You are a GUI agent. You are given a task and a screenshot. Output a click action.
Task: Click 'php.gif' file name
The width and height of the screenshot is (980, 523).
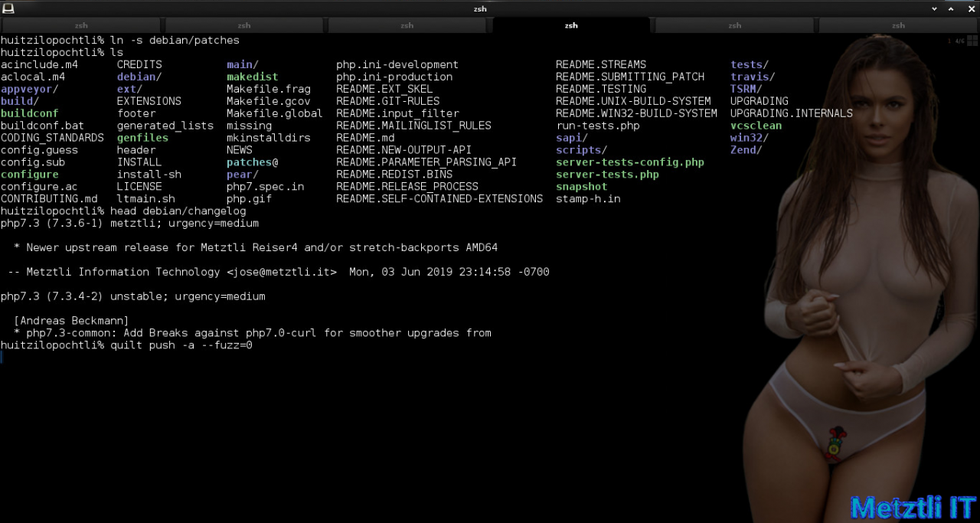click(250, 199)
